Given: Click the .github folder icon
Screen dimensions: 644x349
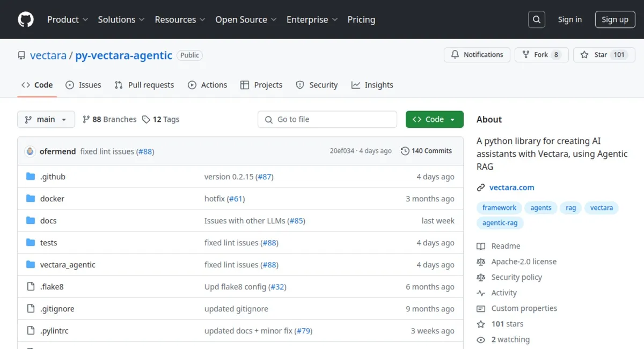Looking at the screenshot, I should 31,177.
